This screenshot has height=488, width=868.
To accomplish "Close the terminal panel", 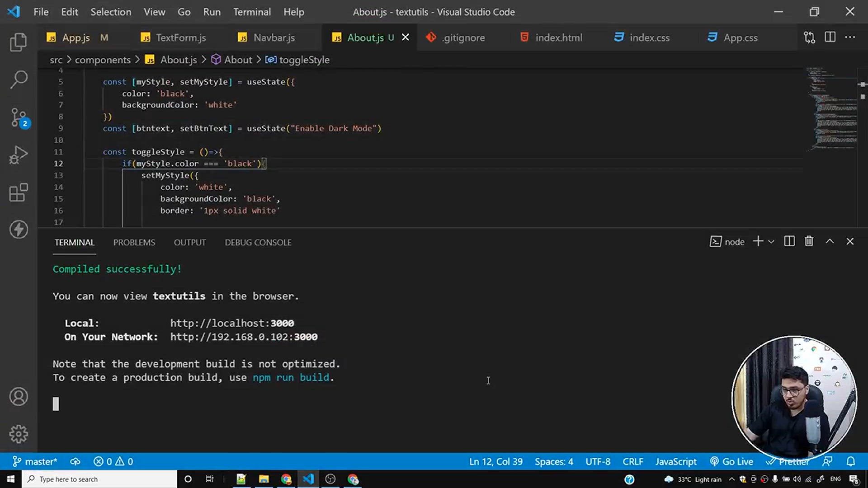I will click(850, 242).
